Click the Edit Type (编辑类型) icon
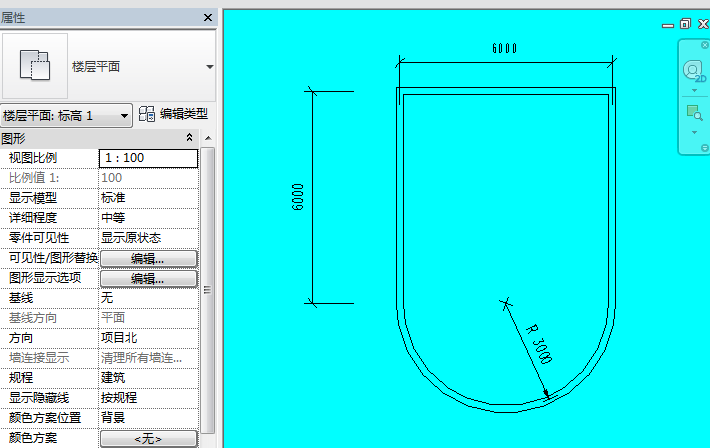Screen dimensions: 710x448 [x=147, y=115]
